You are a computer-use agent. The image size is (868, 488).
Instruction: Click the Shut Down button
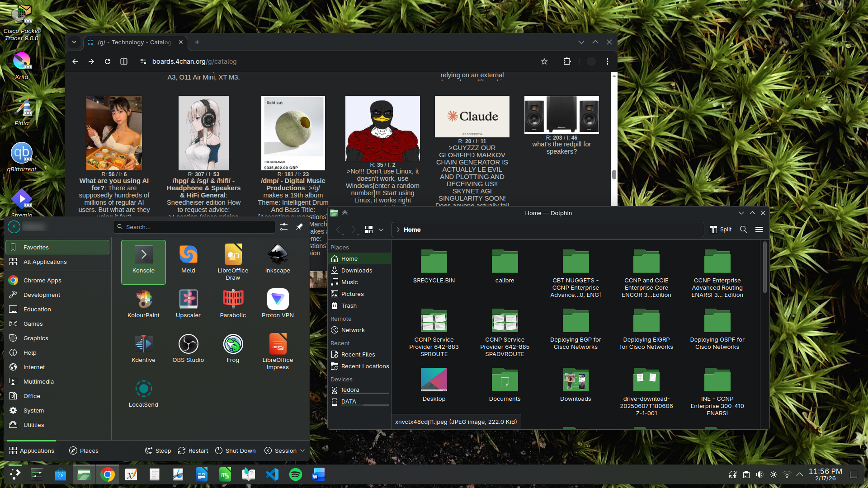point(235,450)
